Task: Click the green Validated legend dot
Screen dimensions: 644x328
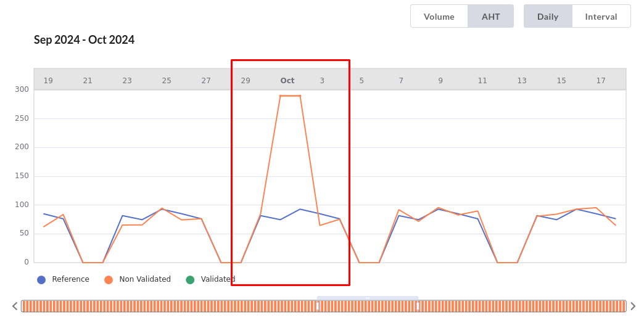Action: click(190, 280)
